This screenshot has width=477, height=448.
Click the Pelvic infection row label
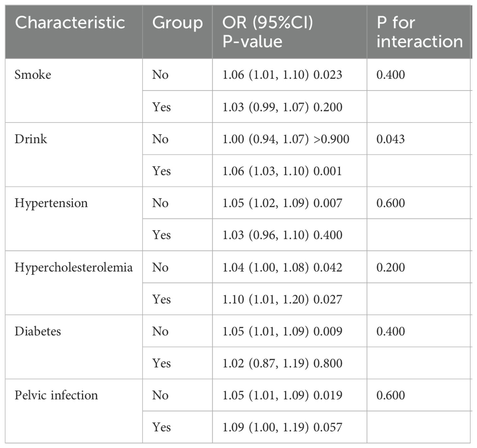click(x=56, y=395)
